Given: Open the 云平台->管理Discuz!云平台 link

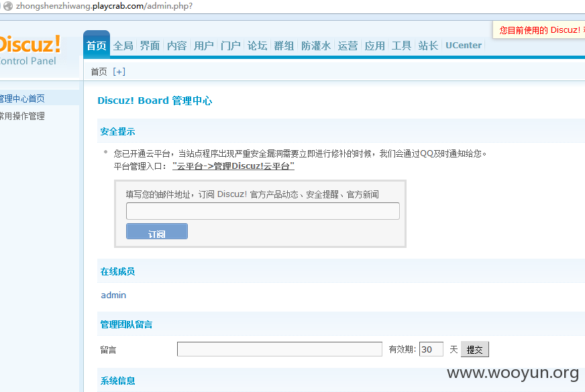Looking at the screenshot, I should click(233, 166).
